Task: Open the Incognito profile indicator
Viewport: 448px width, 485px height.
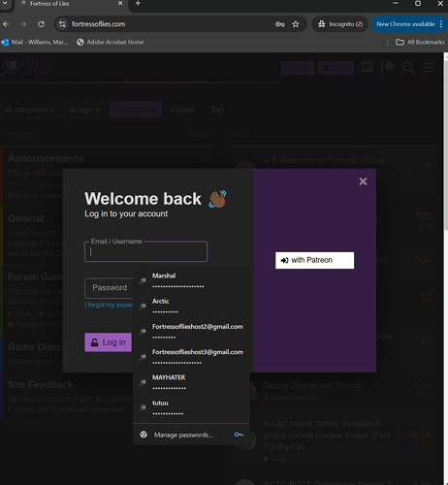Action: (340, 24)
